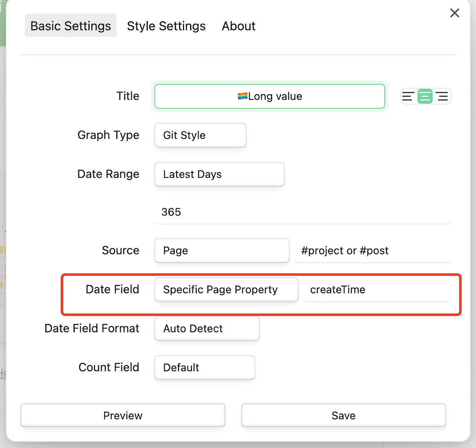Open the Graph Type dropdown showing Git Style
Image resolution: width=476 pixels, height=448 pixels.
(200, 135)
